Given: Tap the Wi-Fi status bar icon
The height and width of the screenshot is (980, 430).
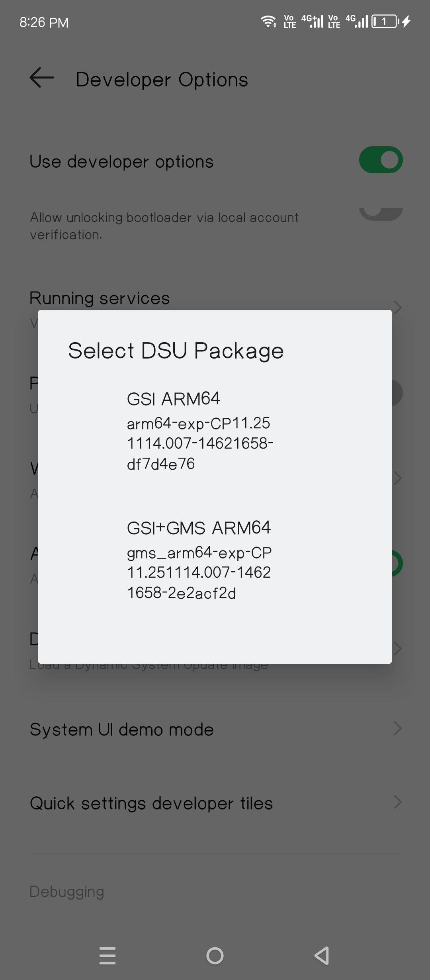Looking at the screenshot, I should point(269,22).
